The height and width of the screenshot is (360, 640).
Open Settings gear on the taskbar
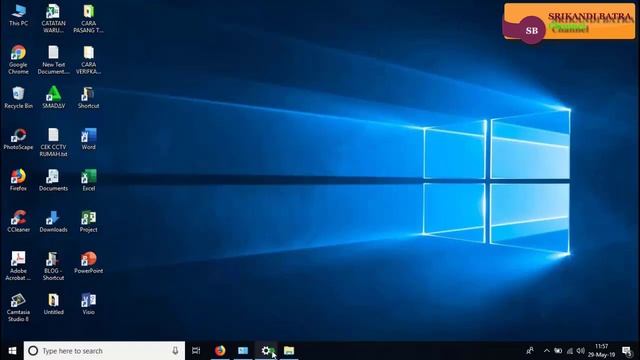click(x=266, y=351)
